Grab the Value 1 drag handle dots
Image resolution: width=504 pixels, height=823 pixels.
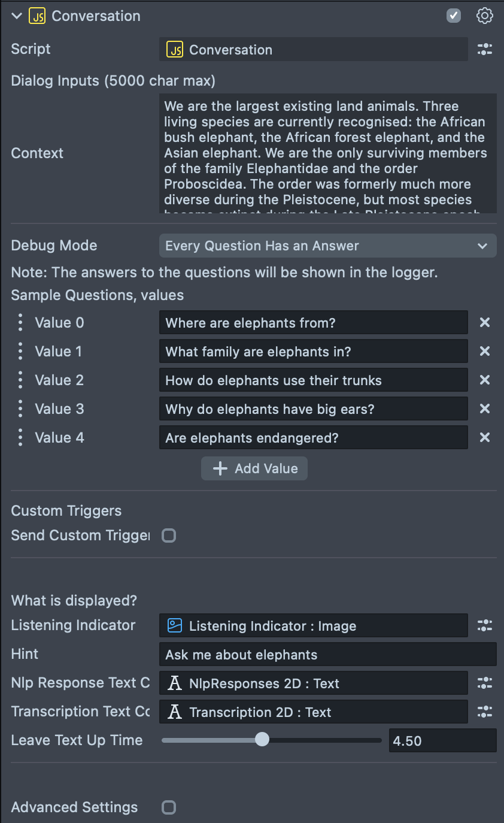20,352
